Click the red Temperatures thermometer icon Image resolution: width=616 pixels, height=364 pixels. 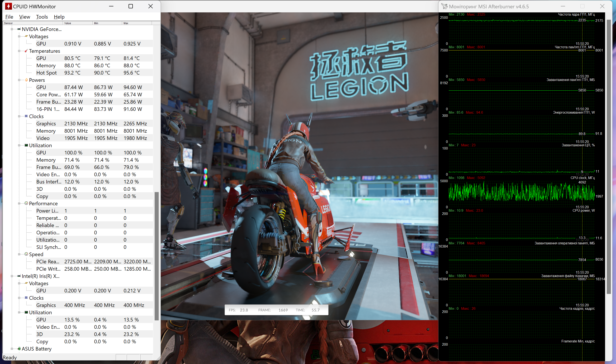coord(26,51)
